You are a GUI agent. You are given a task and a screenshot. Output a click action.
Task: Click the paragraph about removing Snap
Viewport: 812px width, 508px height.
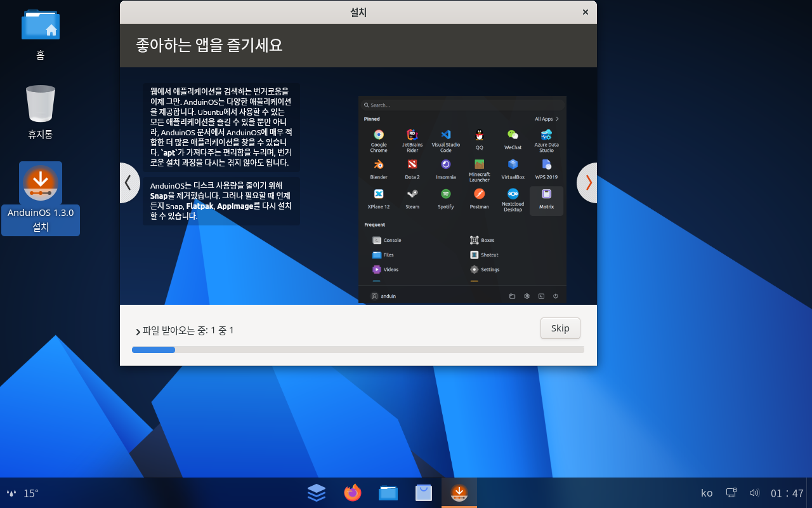coord(221,201)
